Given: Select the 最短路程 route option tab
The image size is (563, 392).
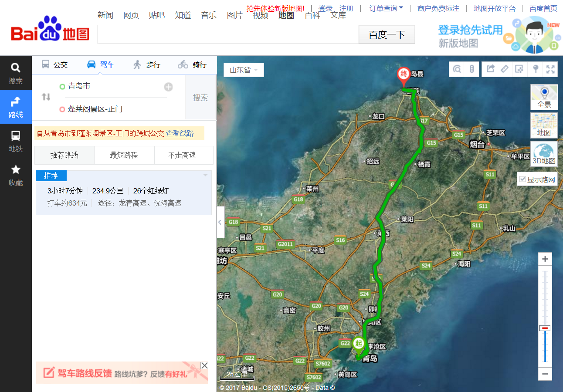Looking at the screenshot, I should click(x=124, y=155).
